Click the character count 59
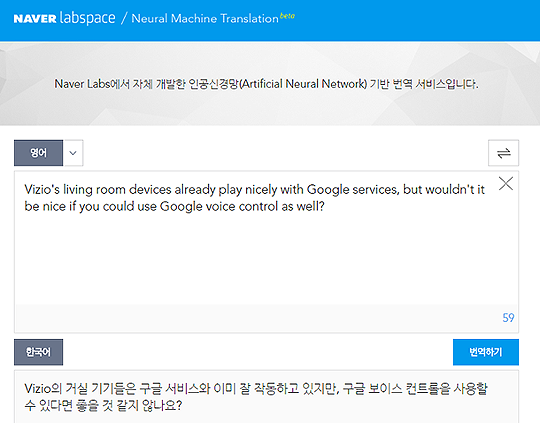The image size is (540, 423). click(508, 318)
